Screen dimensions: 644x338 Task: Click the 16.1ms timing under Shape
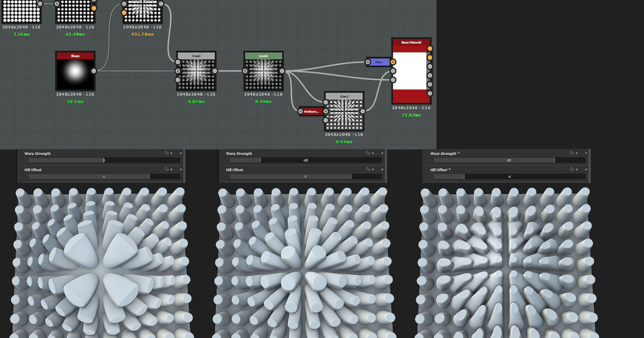[x=75, y=101]
